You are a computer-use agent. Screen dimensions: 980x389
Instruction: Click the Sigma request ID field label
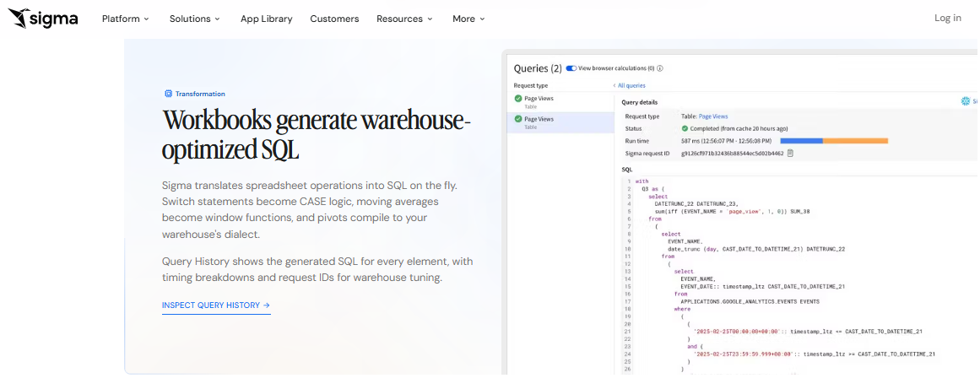(x=647, y=153)
